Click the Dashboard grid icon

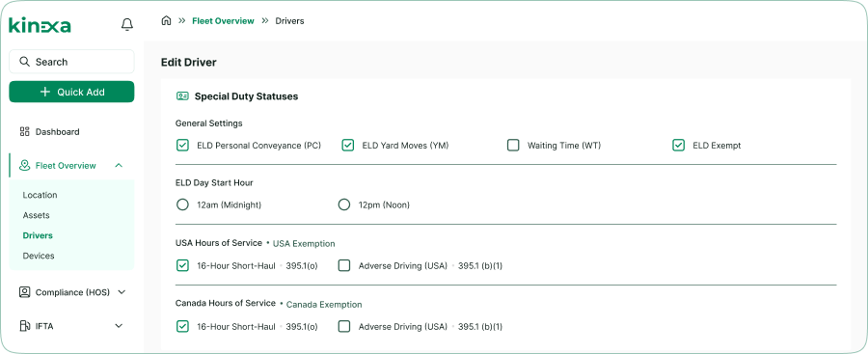click(x=24, y=132)
